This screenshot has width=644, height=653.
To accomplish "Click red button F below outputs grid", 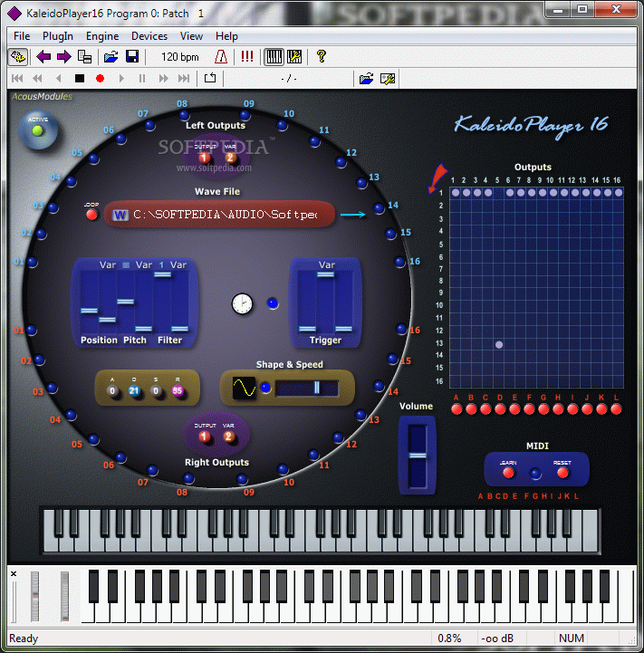I will coord(529,409).
